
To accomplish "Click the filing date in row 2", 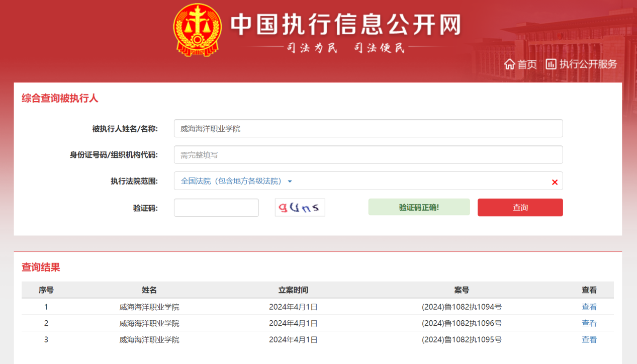I will click(x=293, y=323).
